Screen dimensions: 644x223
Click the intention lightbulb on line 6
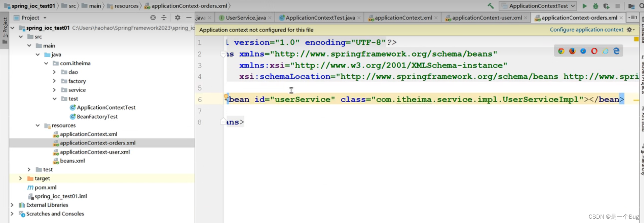[226, 97]
